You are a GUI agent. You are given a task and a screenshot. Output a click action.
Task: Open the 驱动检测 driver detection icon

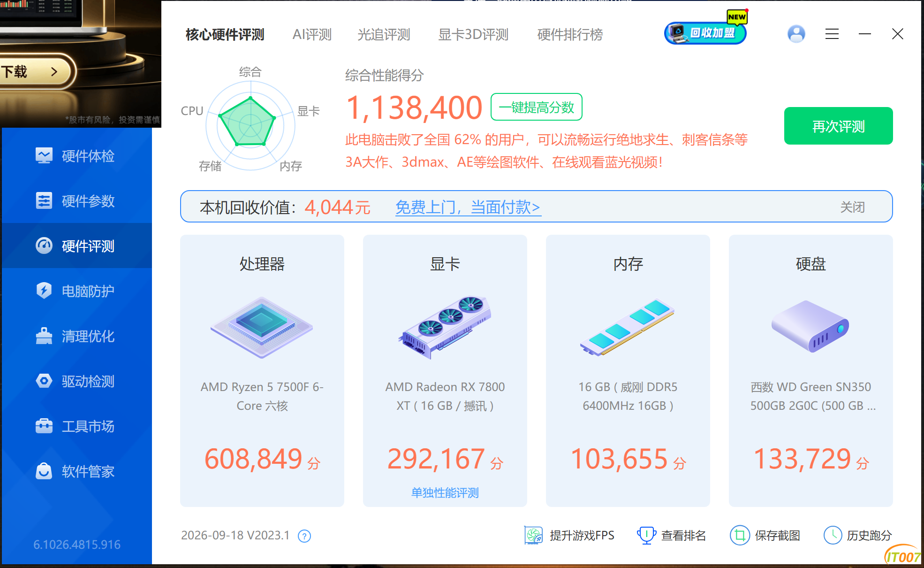pos(44,381)
